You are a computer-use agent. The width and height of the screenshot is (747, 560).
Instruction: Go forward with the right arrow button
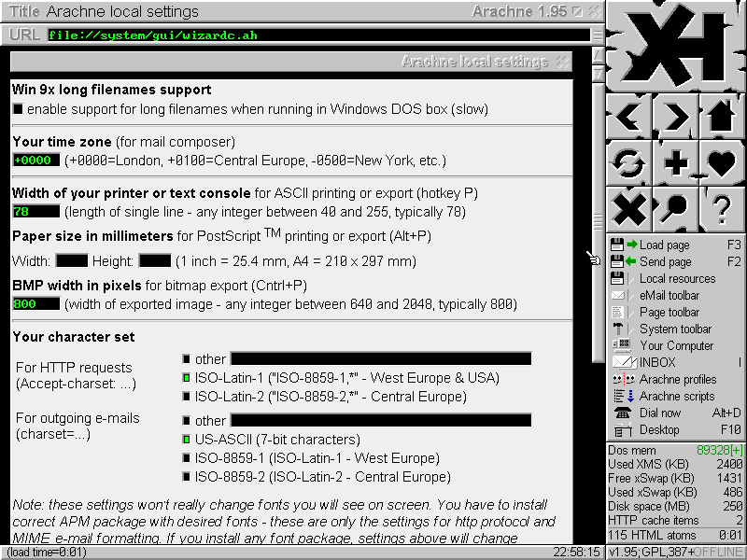pos(675,116)
